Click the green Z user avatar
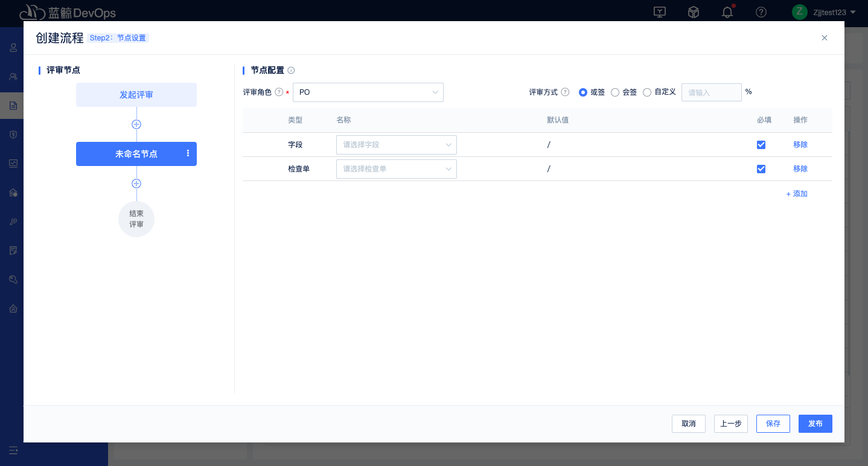868x466 pixels. pyautogui.click(x=799, y=11)
